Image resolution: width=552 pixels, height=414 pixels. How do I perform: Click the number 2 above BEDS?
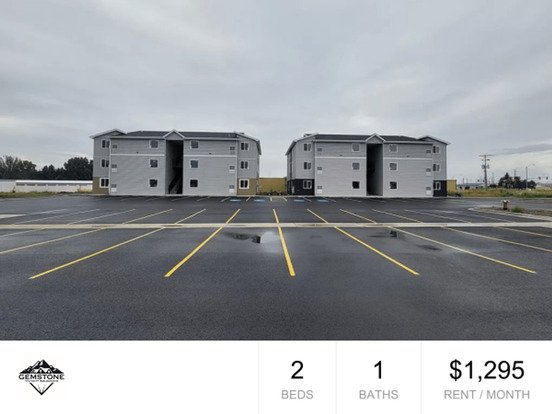[297, 370]
